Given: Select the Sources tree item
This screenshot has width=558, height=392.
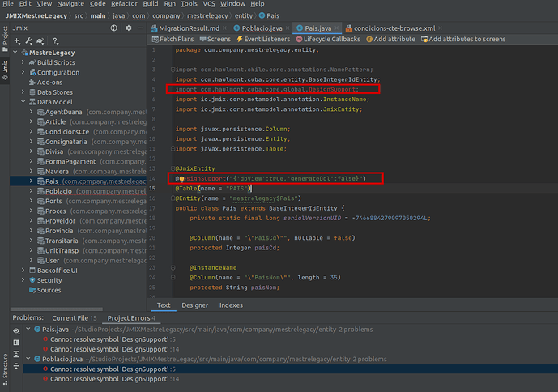Looking at the screenshot, I should pyautogui.click(x=49, y=290).
